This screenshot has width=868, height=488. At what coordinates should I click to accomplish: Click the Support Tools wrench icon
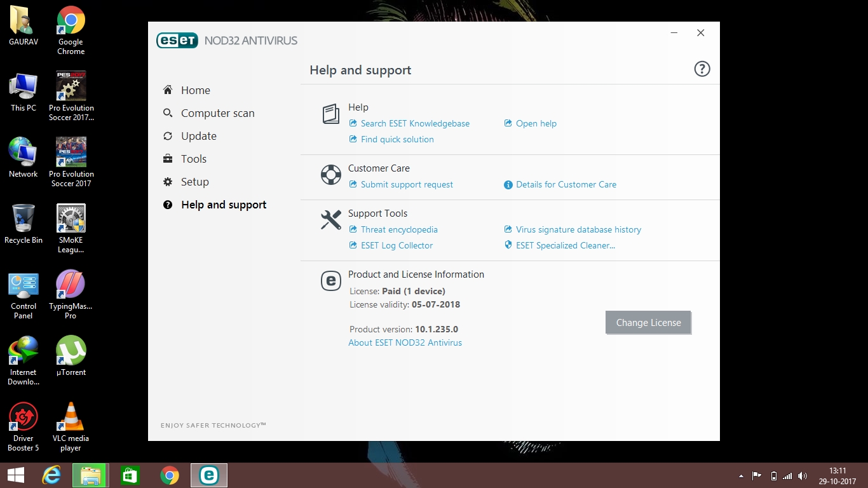pos(331,220)
